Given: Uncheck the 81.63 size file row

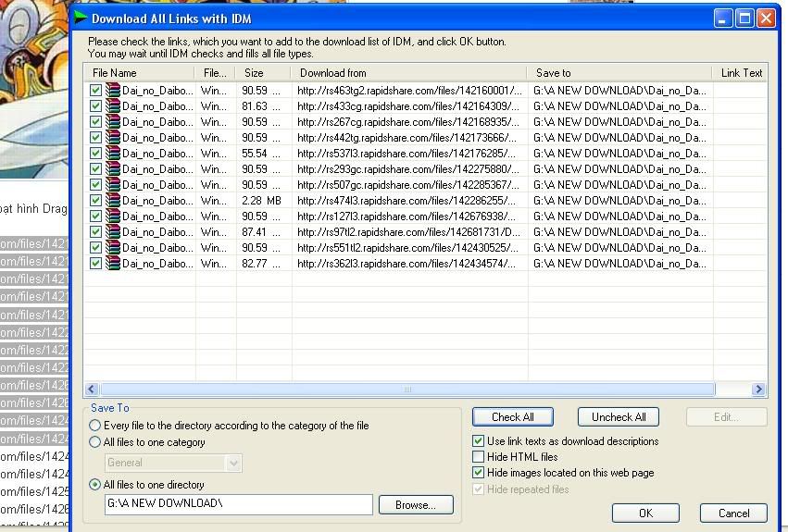Looking at the screenshot, I should point(95,106).
